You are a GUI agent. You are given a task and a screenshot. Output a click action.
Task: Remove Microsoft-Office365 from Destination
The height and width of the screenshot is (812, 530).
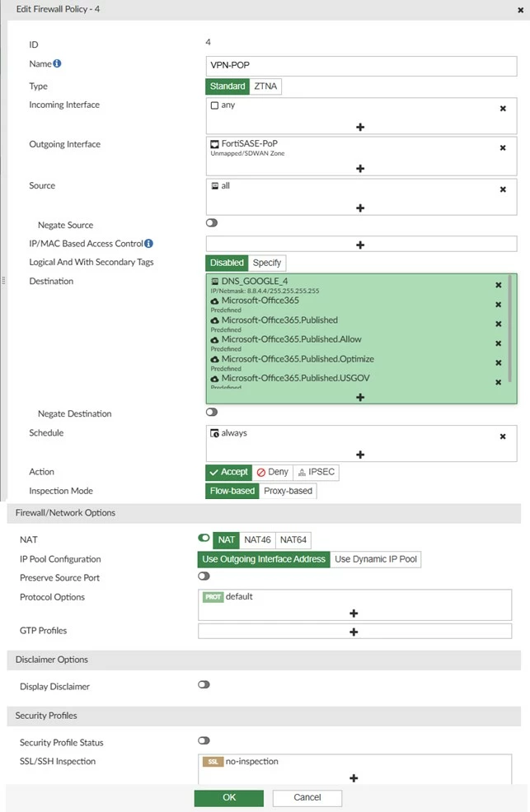499,305
